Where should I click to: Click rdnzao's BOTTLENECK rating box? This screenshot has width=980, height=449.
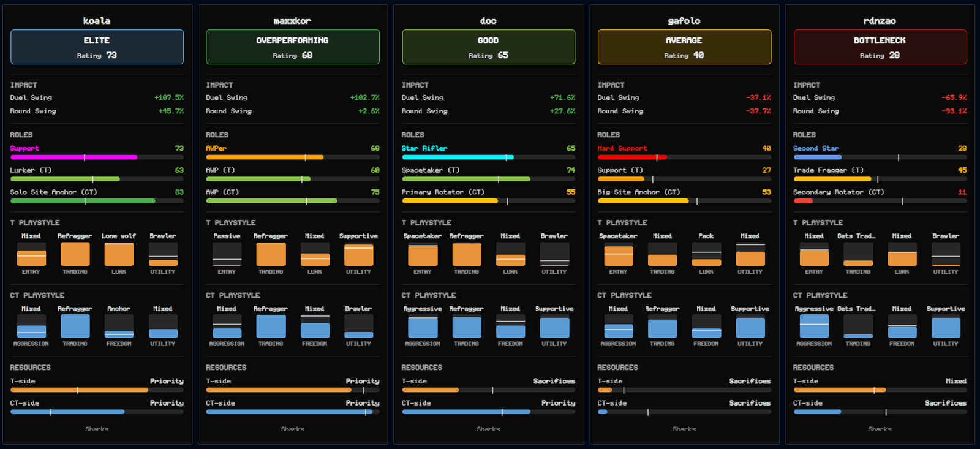[x=880, y=47]
